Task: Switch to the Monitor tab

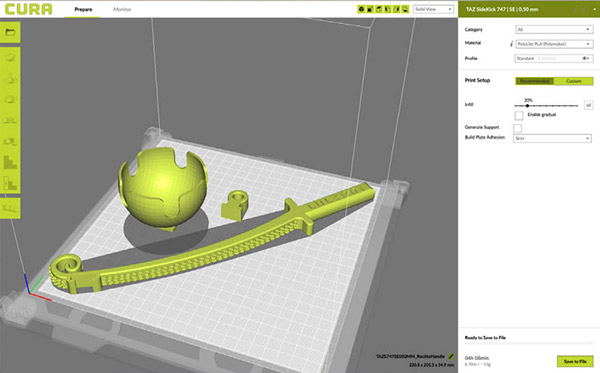Action: 122,9
